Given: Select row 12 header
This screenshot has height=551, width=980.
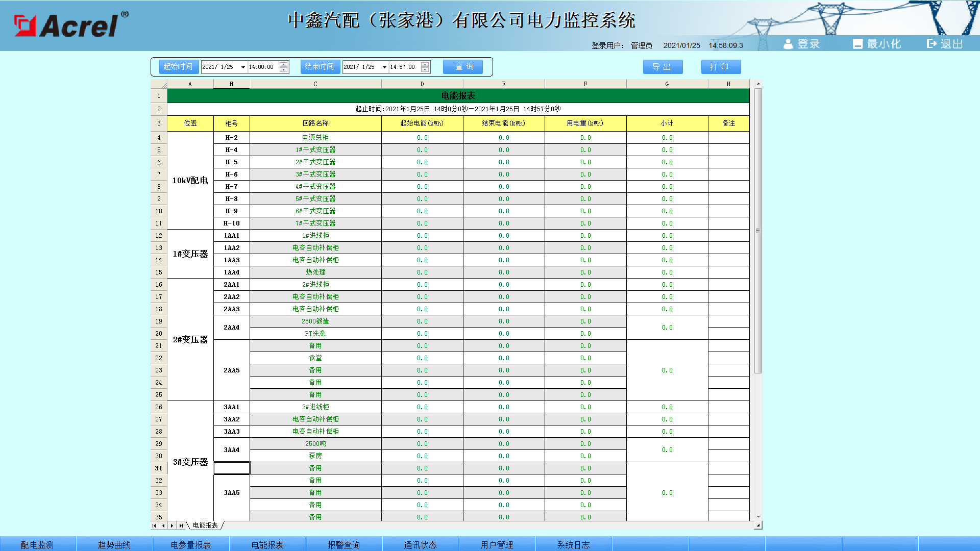Looking at the screenshot, I should 159,236.
